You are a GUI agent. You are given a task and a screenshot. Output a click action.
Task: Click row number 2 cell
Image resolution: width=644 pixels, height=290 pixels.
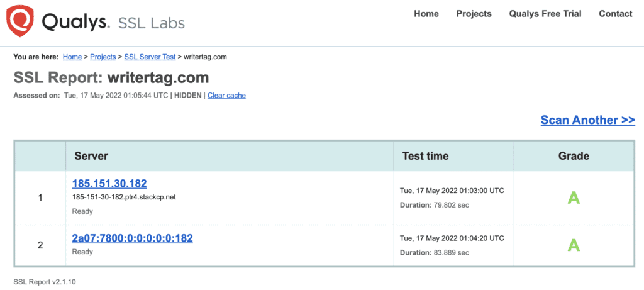40,245
